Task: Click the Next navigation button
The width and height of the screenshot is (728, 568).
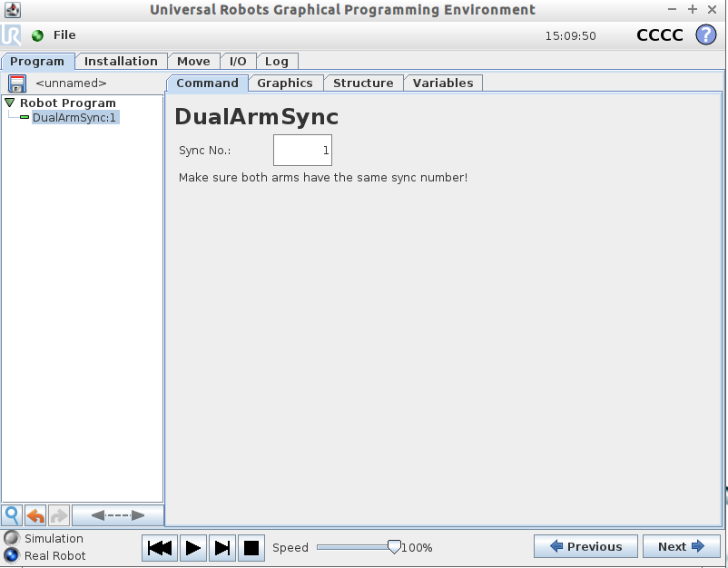Action: 682,546
